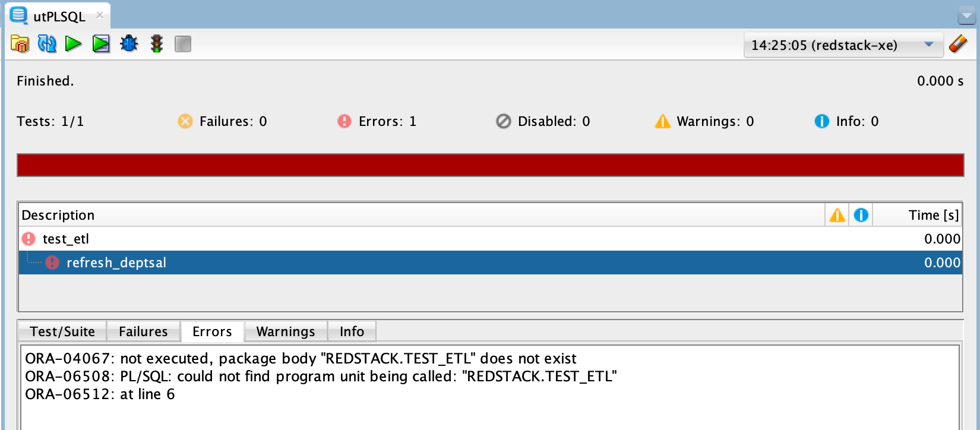
Task: Select the refresh_deptsal test row
Action: pyautogui.click(x=491, y=263)
